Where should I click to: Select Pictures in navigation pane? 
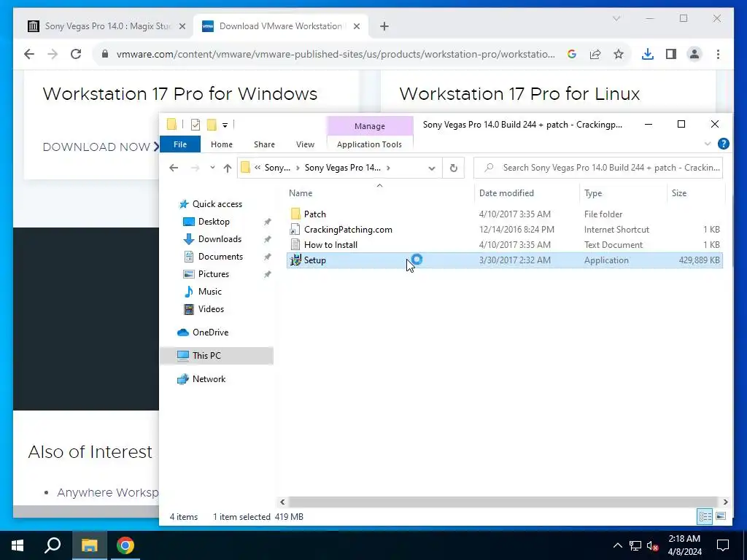213,274
